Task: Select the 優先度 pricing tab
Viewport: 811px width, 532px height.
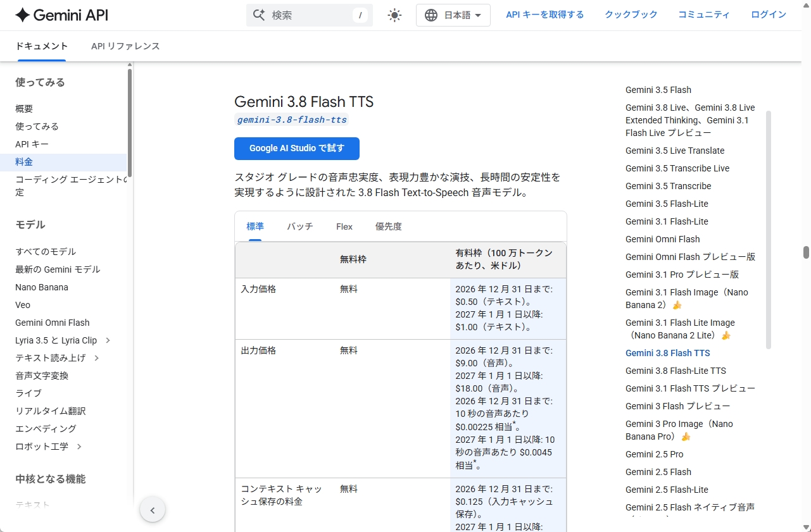Action: tap(389, 226)
